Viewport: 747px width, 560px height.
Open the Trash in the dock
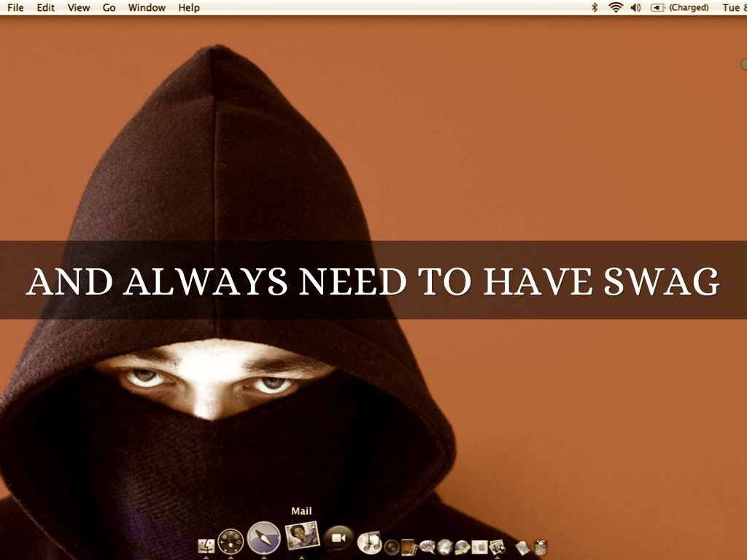541,547
